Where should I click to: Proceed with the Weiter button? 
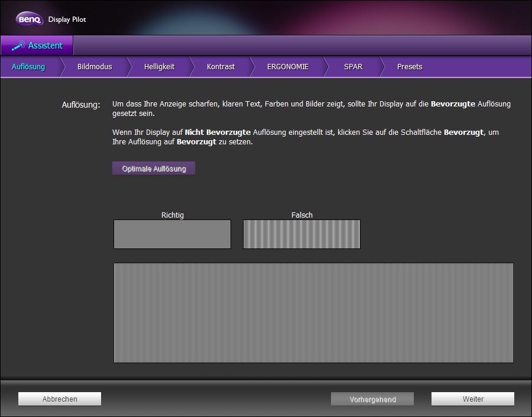pyautogui.click(x=473, y=399)
